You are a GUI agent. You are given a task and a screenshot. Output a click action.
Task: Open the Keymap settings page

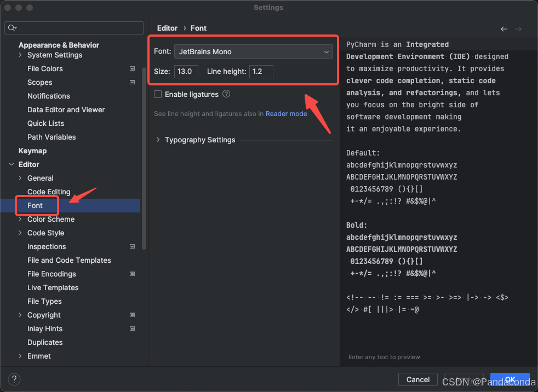(32, 151)
